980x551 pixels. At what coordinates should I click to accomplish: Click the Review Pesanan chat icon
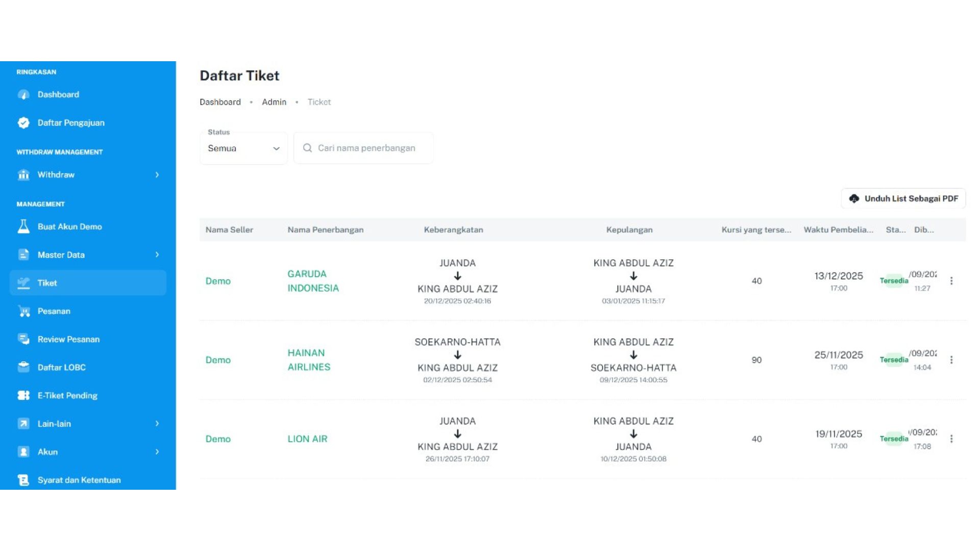(23, 339)
